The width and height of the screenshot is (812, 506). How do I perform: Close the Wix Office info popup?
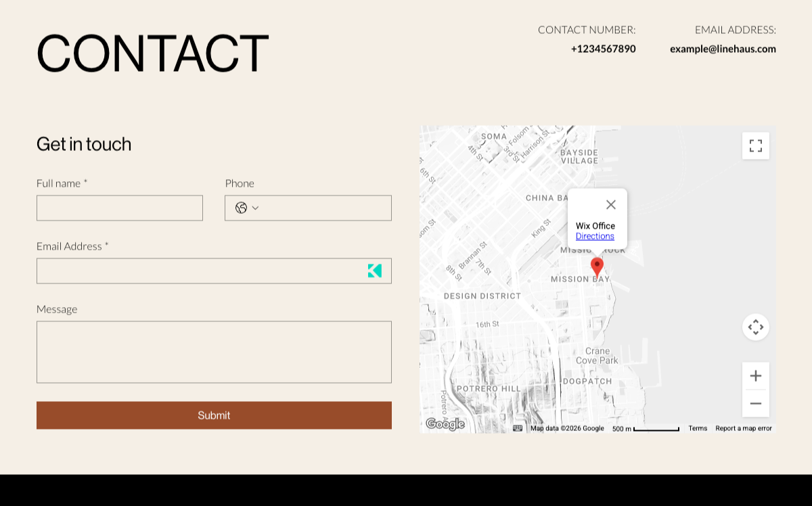point(611,204)
